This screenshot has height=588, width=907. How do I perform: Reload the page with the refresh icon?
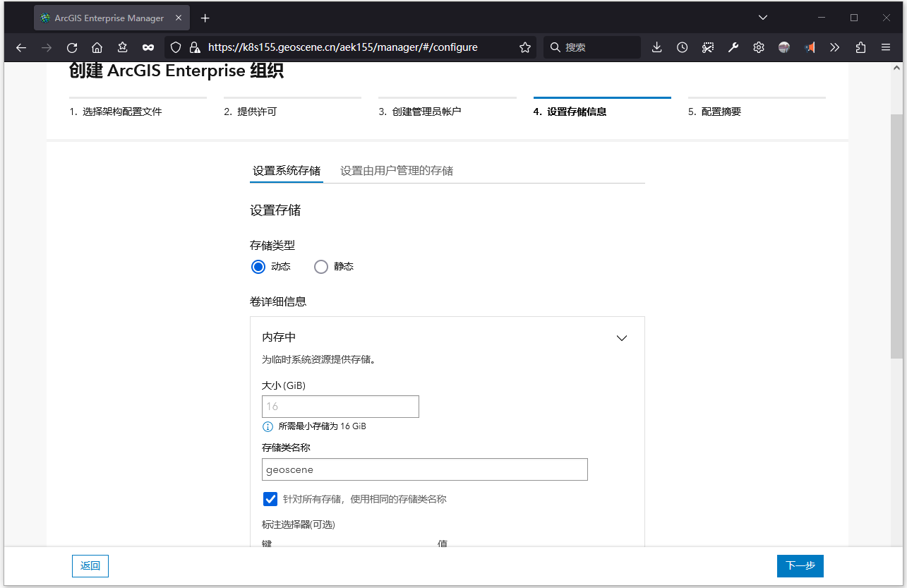click(x=72, y=47)
